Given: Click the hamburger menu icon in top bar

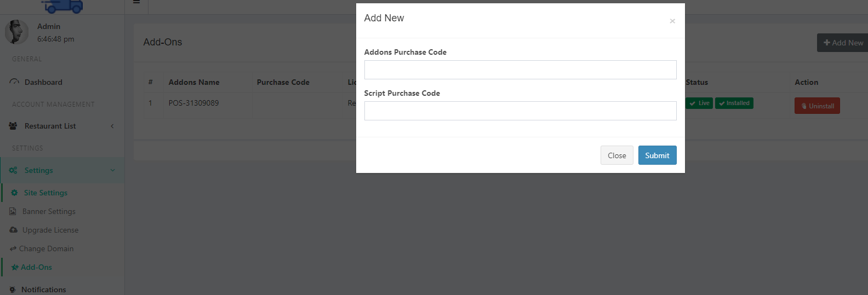Looking at the screenshot, I should pos(136,2).
